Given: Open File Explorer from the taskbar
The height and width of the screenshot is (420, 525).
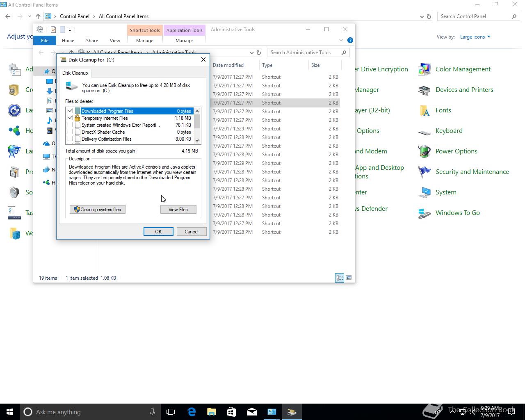Looking at the screenshot, I should (x=212, y=412).
